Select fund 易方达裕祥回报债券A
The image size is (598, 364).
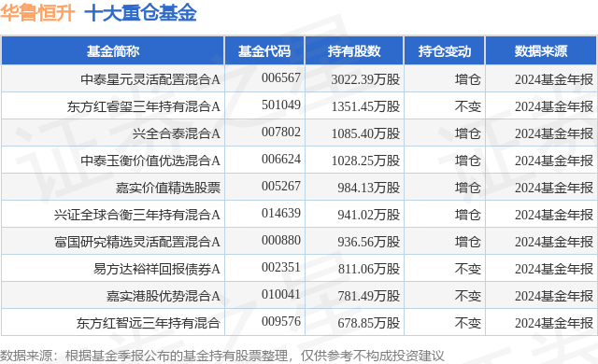[x=157, y=269]
